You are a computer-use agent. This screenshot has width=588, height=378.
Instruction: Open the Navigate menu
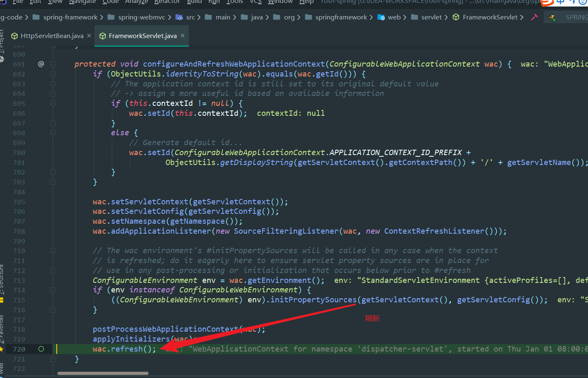tap(82, 2)
